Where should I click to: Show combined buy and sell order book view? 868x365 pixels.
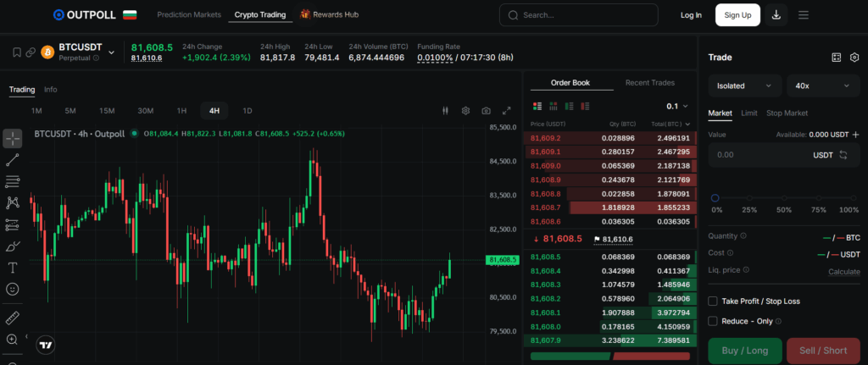[537, 106]
